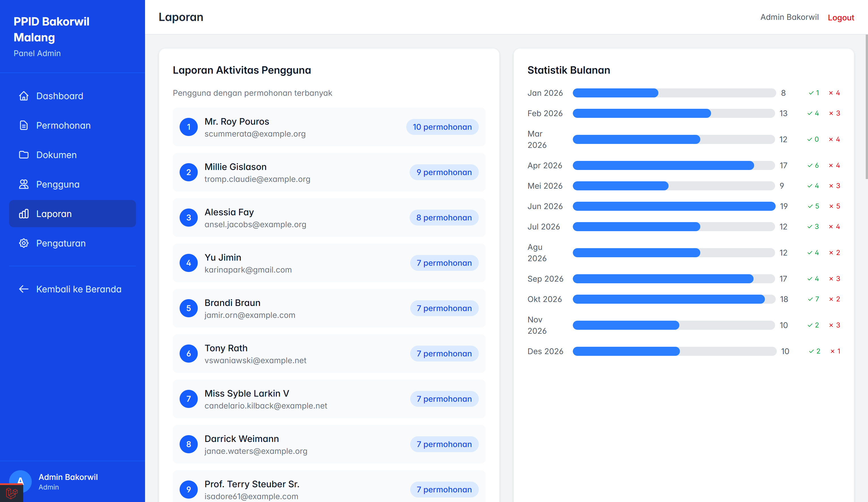Click the Tony Rath user row
The height and width of the screenshot is (502, 868).
click(329, 354)
